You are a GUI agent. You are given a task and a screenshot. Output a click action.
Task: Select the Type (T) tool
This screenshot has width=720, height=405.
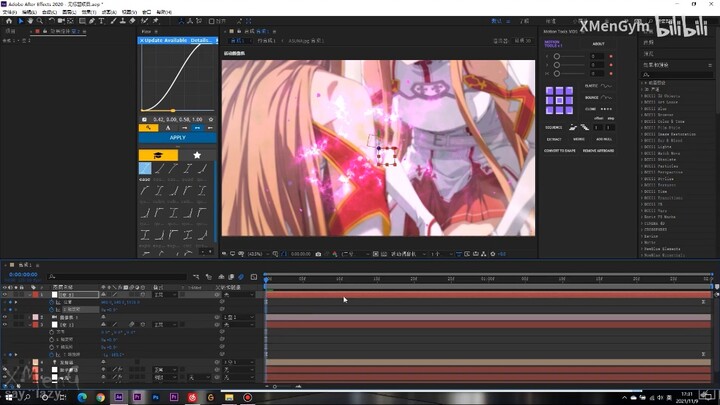(101, 21)
